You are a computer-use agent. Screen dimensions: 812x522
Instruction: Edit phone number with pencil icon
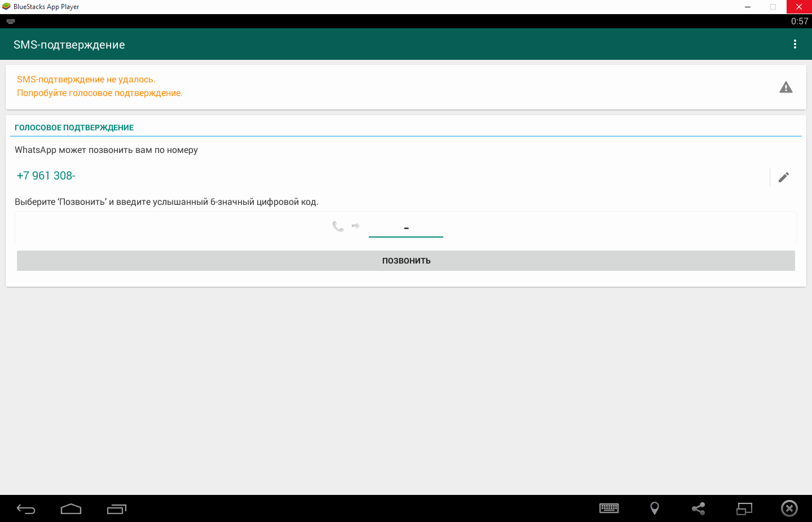pos(784,177)
